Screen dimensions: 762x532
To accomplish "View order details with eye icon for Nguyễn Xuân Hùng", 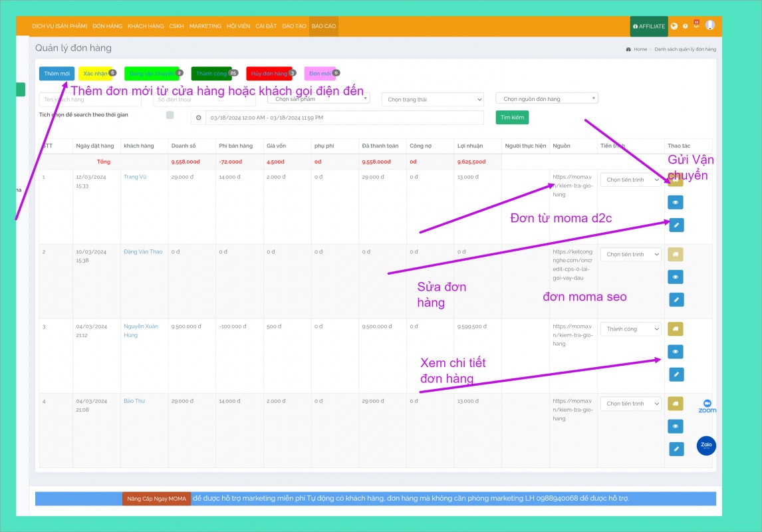I will (676, 351).
